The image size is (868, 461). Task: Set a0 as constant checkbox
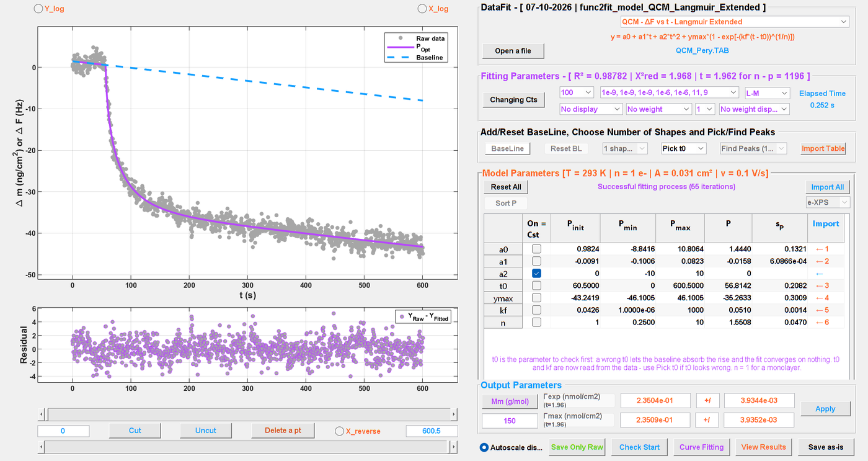(x=536, y=249)
